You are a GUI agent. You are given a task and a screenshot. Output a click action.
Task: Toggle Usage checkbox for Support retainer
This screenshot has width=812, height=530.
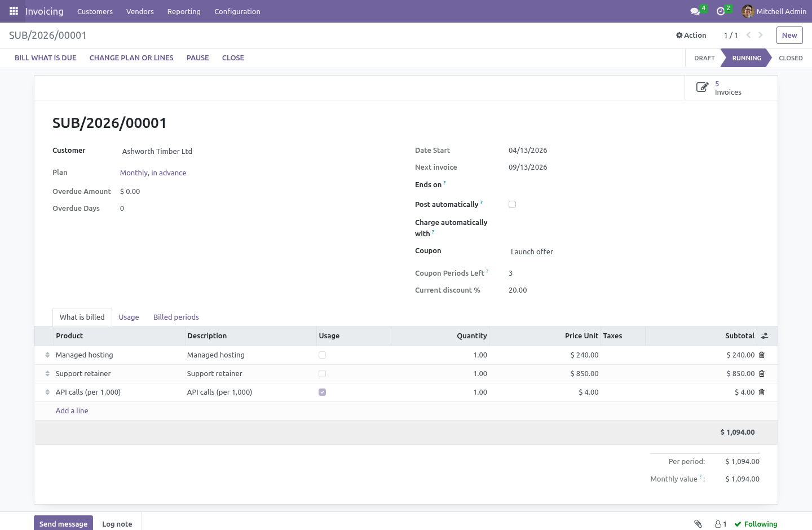pos(322,374)
